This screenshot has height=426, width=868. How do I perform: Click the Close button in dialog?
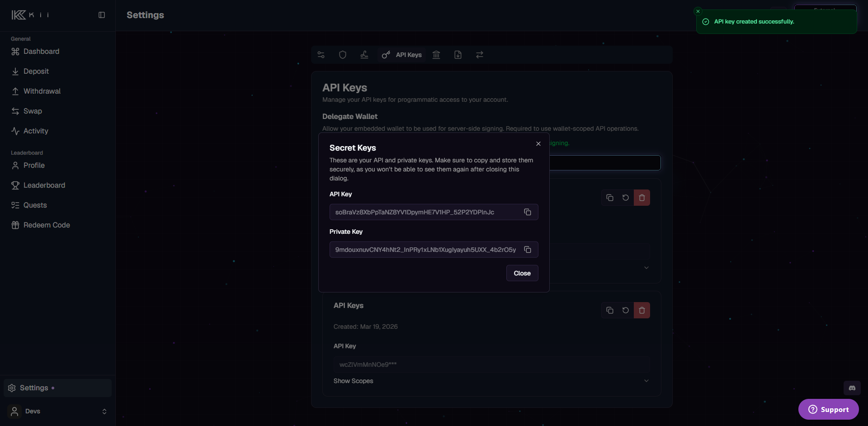522,273
